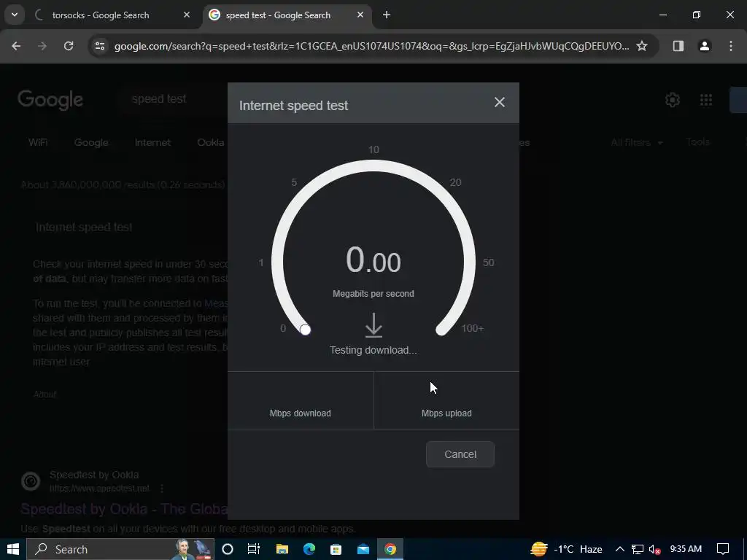The height and width of the screenshot is (560, 747).
Task: Open clock showing 9:35 AM
Action: coord(686,549)
